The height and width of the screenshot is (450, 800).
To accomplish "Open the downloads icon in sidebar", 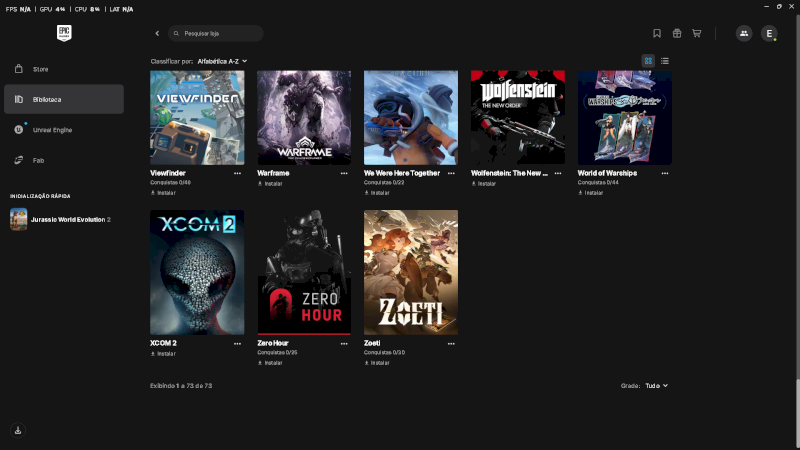I will pyautogui.click(x=18, y=430).
